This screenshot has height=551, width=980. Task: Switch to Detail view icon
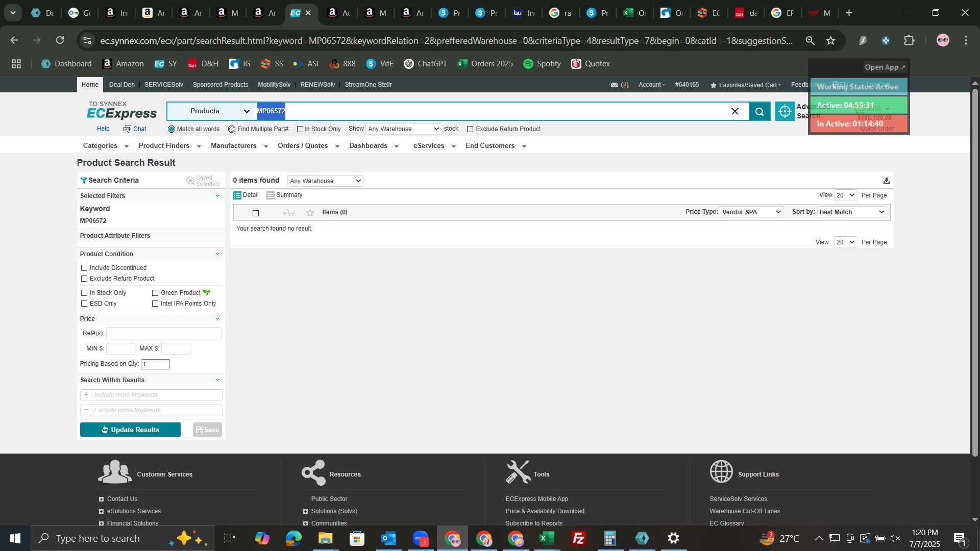pyautogui.click(x=237, y=195)
